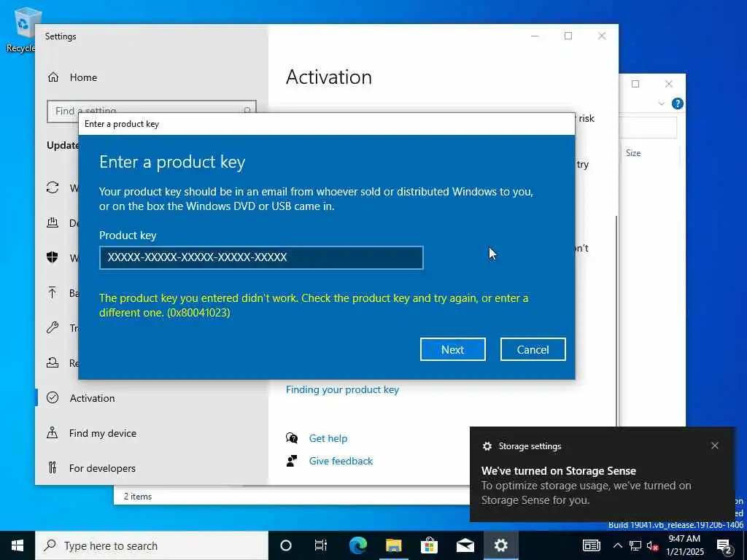Focus the Product key input field
Image resolution: width=747 pixels, height=560 pixels.
click(261, 257)
